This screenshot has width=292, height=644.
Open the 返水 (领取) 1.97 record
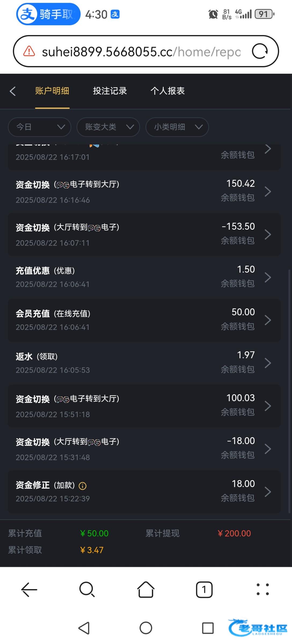[144, 363]
